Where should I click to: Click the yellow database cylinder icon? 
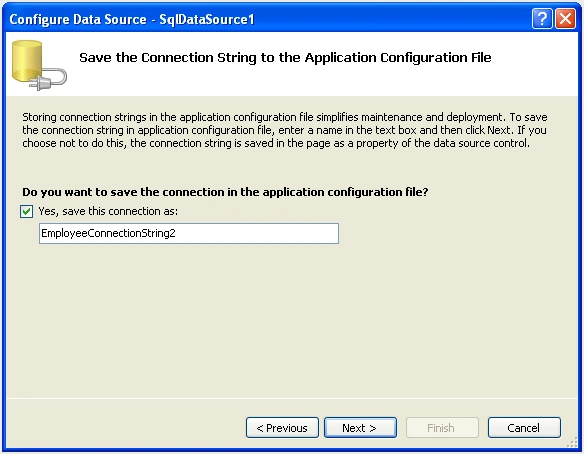pos(27,61)
